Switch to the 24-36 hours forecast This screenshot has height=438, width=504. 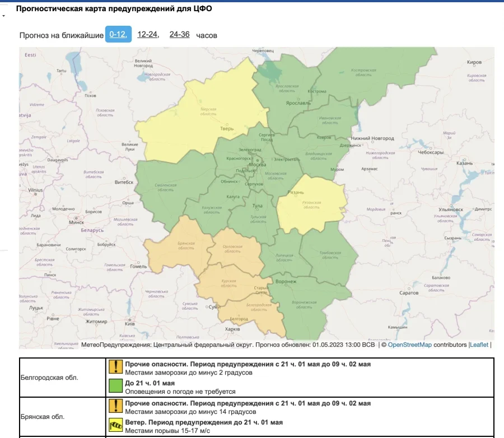(x=179, y=34)
